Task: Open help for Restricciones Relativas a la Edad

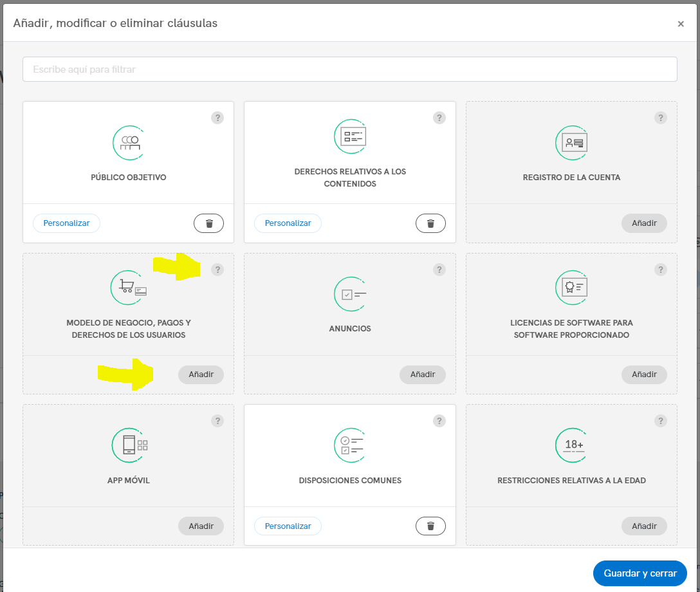Action: pyautogui.click(x=661, y=421)
